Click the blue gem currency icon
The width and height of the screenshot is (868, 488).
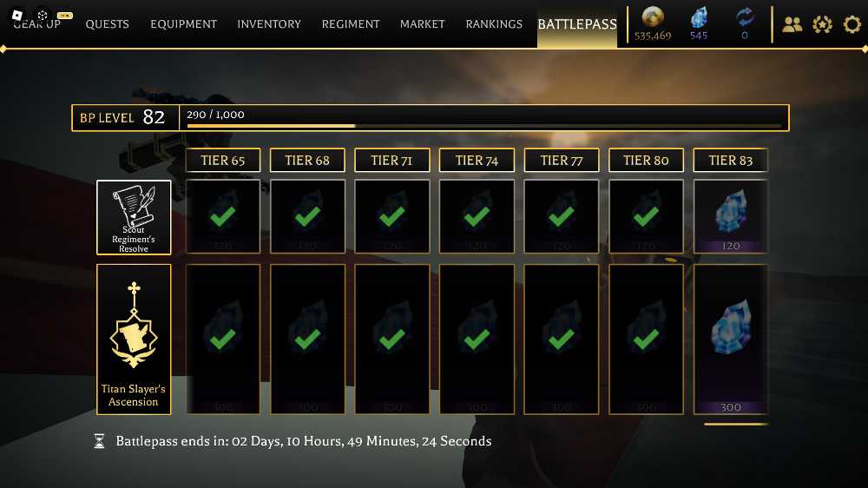(x=699, y=17)
